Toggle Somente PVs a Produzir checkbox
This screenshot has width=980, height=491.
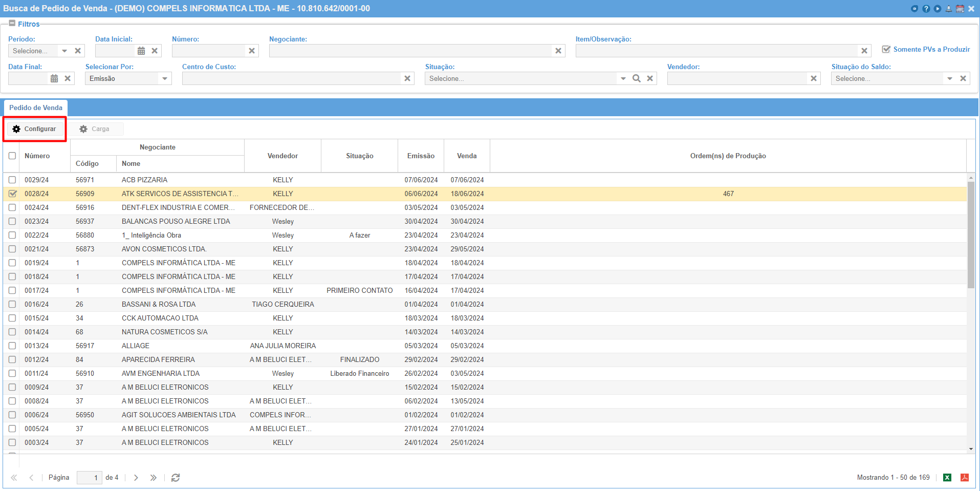coord(886,49)
